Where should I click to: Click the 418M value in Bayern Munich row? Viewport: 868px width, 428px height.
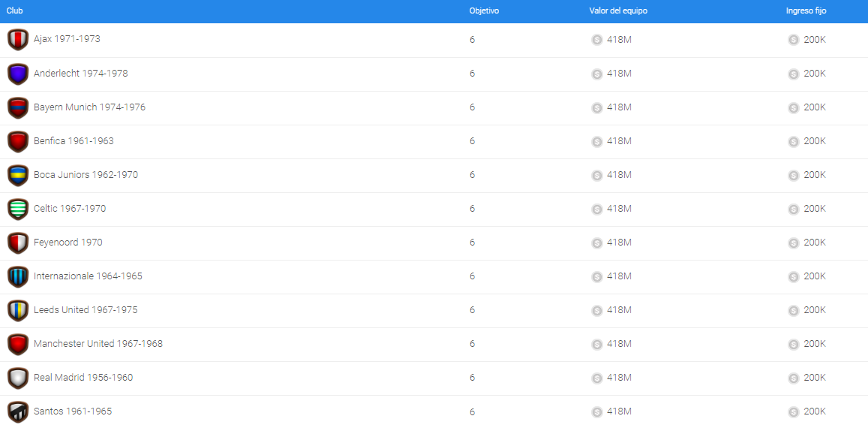[620, 107]
